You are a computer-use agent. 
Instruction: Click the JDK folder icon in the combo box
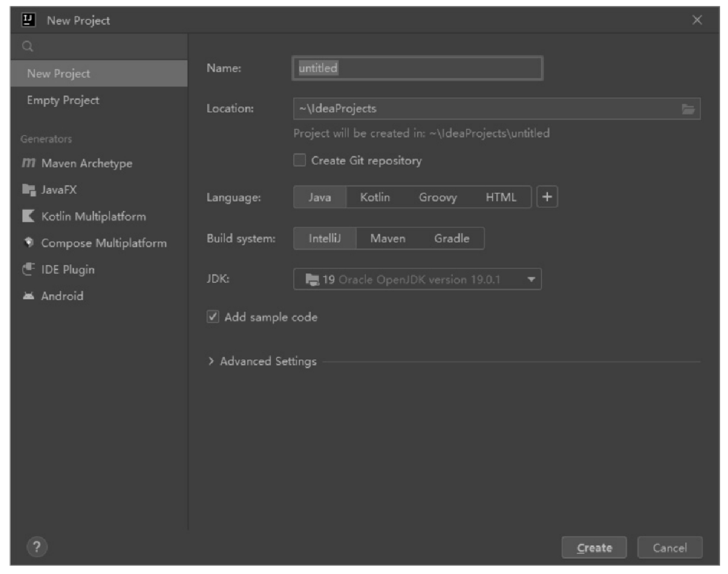coord(312,280)
